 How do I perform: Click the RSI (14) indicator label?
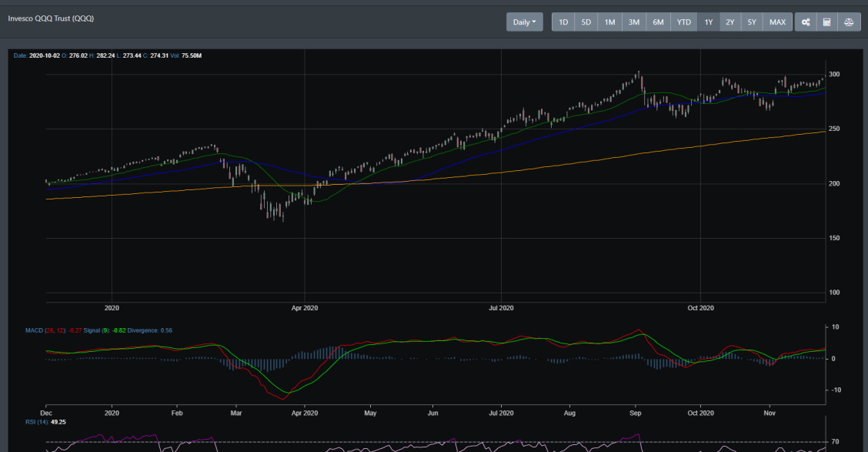[36, 422]
